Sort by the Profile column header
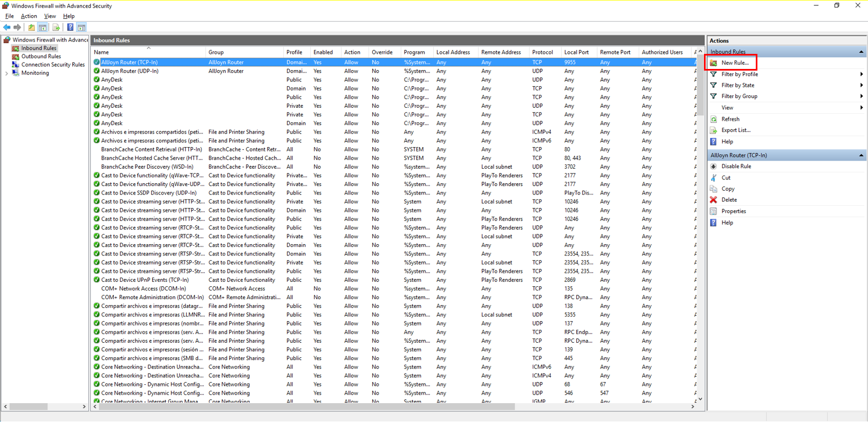The image size is (868, 422). [297, 52]
